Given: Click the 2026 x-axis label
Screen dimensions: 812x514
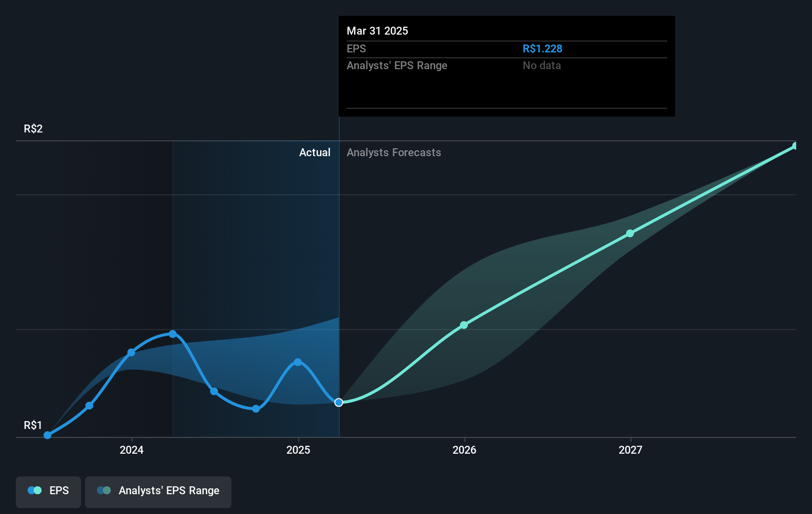Looking at the screenshot, I should tap(464, 450).
